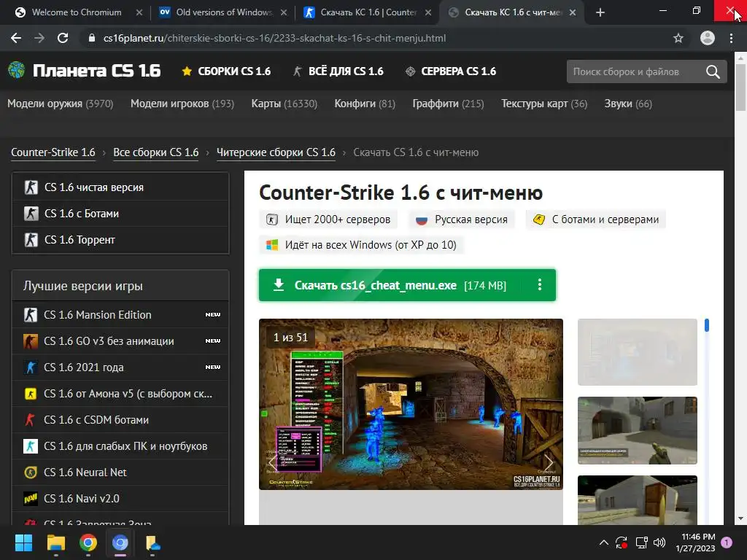Open the Chromium profile avatar
The image size is (747, 560).
(707, 38)
